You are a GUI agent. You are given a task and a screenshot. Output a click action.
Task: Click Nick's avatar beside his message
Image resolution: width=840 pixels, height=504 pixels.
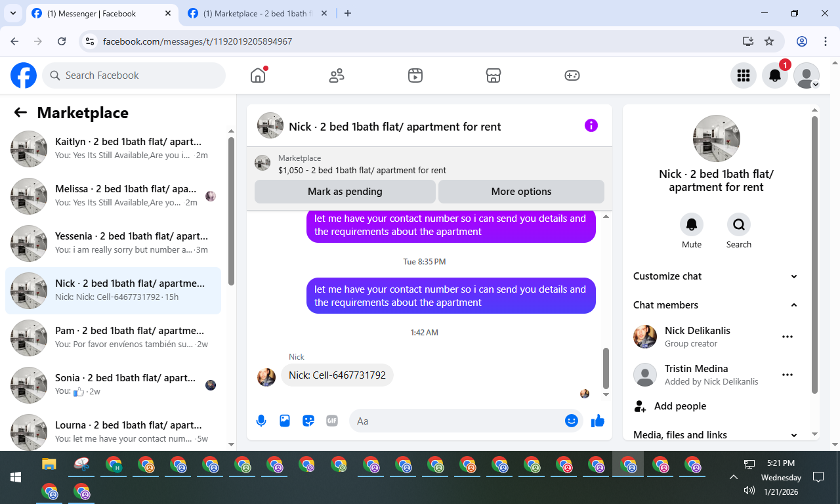[266, 377]
